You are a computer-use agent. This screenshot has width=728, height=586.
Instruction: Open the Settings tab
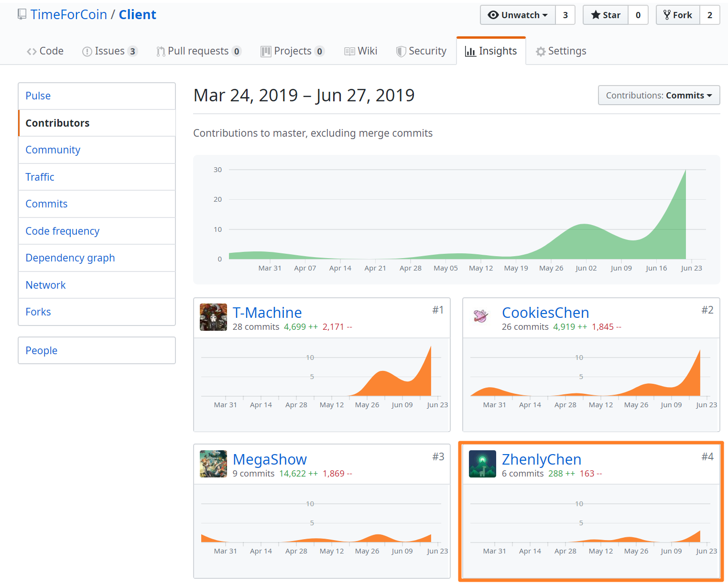click(x=561, y=51)
